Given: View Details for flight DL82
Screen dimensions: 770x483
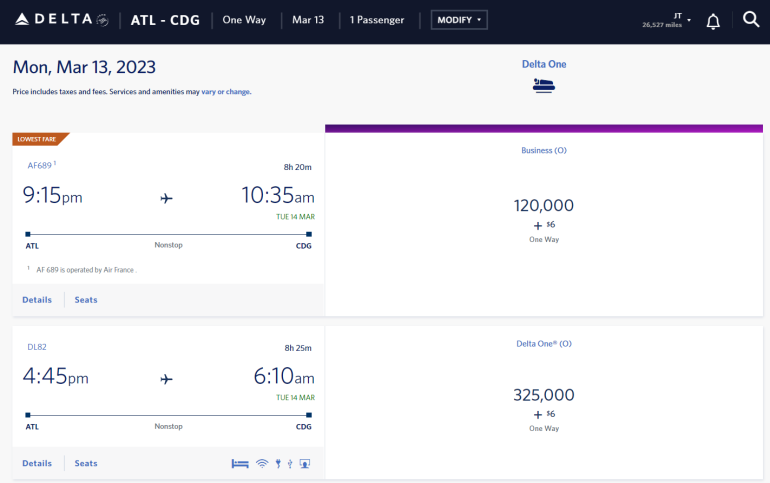Looking at the screenshot, I should [37, 463].
